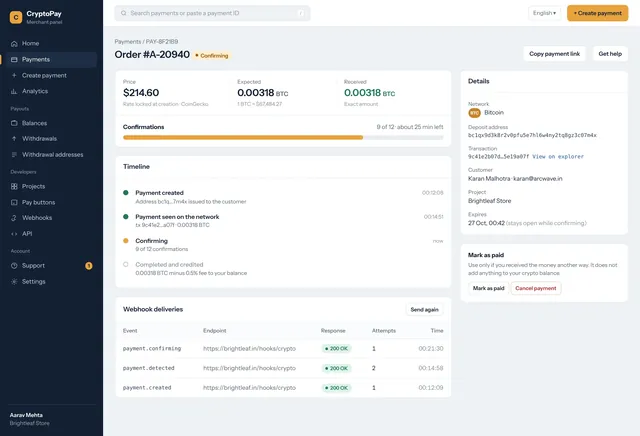
Task: Click the Get help button
Action: click(x=610, y=54)
